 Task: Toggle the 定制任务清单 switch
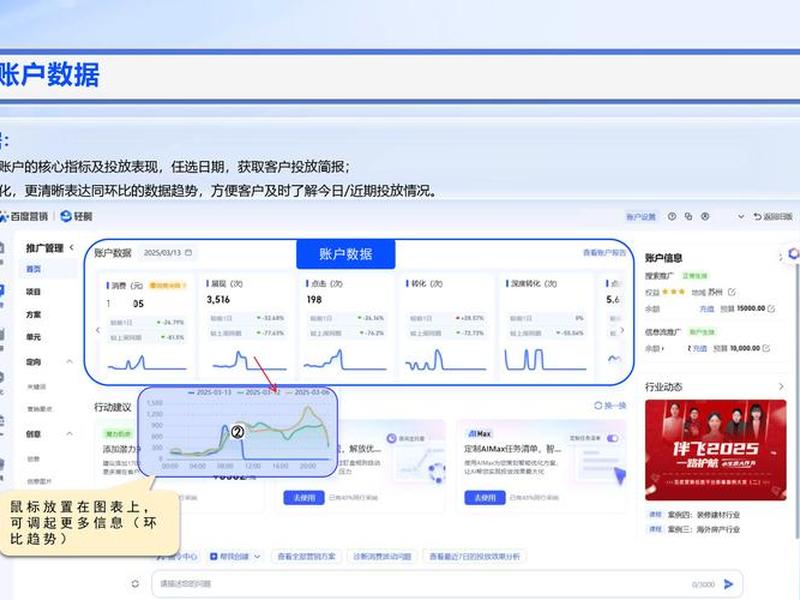click(613, 438)
